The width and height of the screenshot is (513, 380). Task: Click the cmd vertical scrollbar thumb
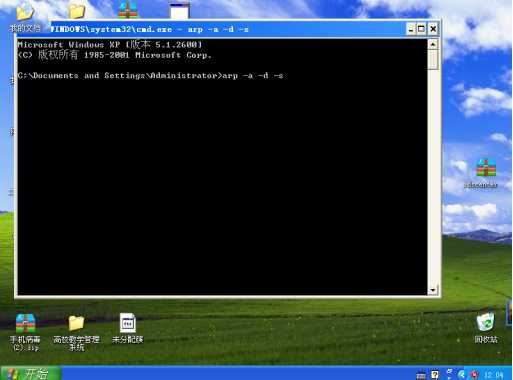433,59
